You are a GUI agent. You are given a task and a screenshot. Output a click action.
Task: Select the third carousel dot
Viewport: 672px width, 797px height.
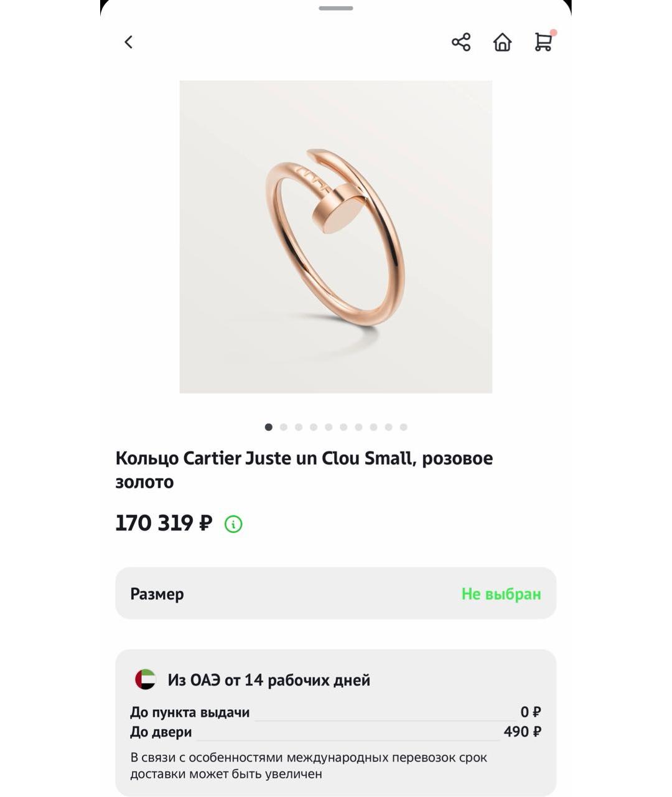click(299, 428)
